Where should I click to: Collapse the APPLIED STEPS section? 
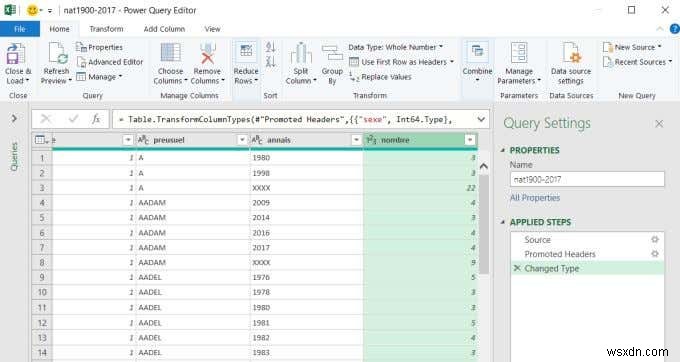point(503,222)
